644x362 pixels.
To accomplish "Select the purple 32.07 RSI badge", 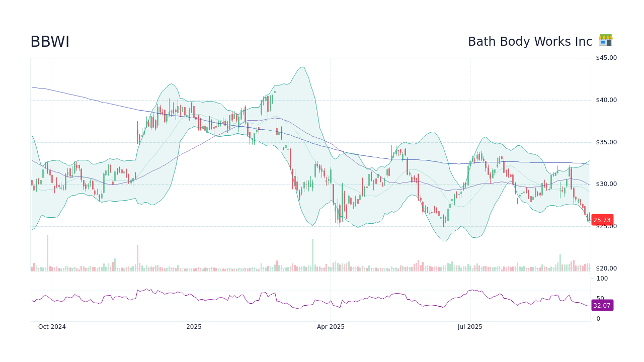I will coord(602,306).
